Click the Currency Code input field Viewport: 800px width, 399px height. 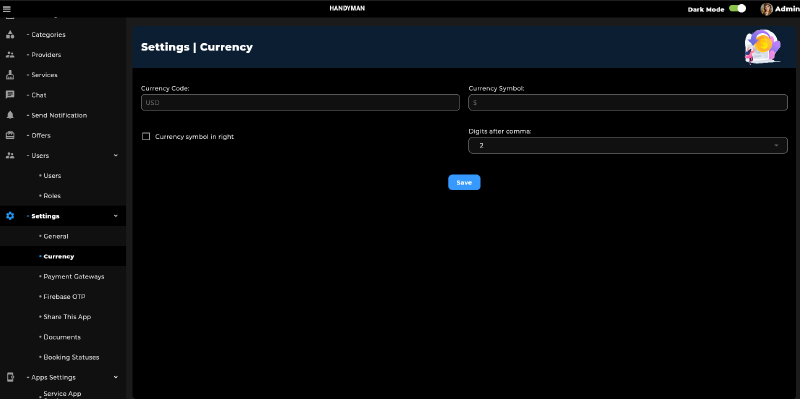300,103
